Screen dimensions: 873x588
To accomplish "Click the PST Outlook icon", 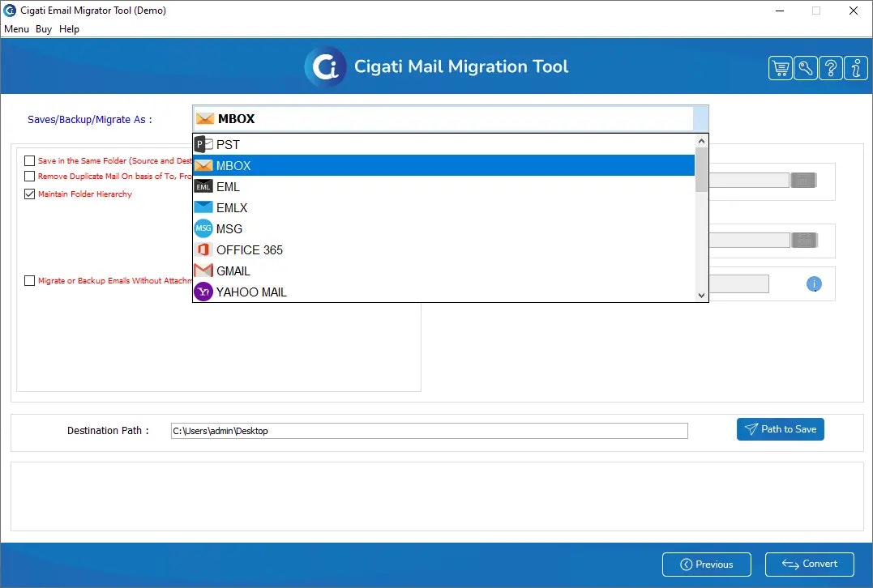I will click(x=203, y=145).
